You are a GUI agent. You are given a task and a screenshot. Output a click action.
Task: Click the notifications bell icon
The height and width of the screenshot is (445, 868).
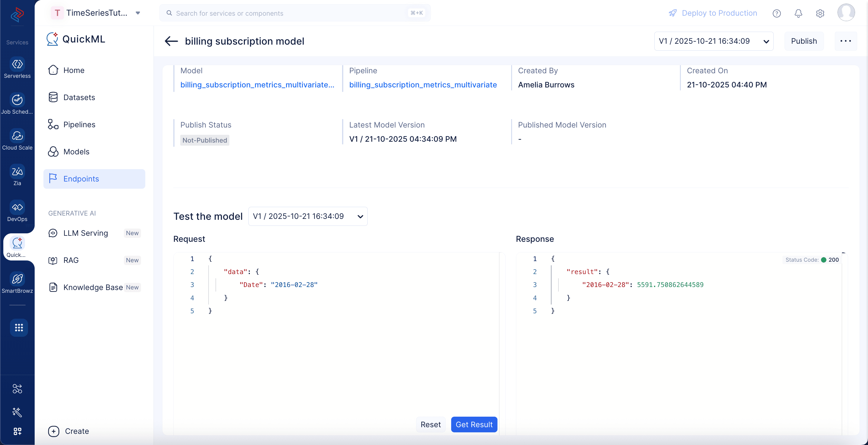[x=798, y=13]
